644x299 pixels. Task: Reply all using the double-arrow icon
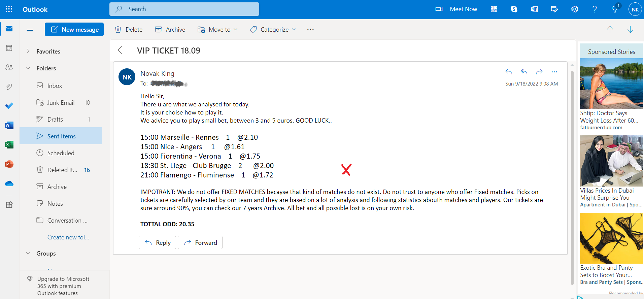[524, 72]
